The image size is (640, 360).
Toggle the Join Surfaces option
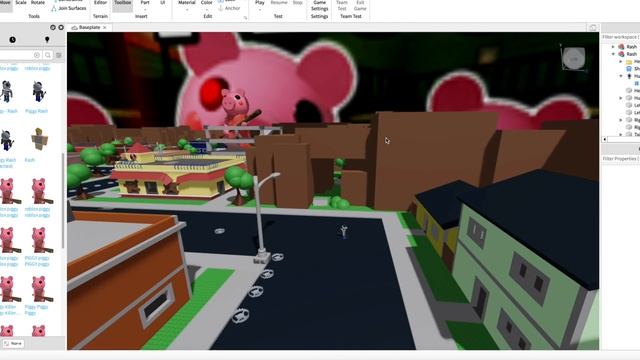click(x=69, y=8)
